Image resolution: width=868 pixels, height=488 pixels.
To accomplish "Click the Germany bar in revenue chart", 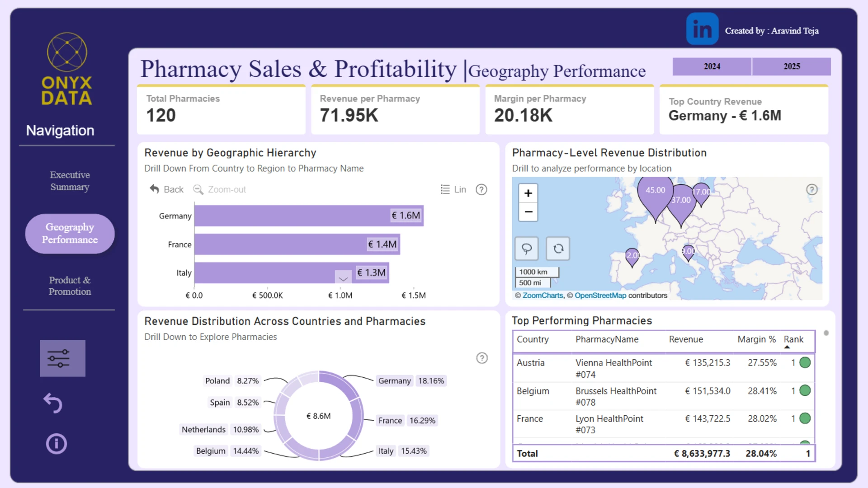I will coord(309,216).
